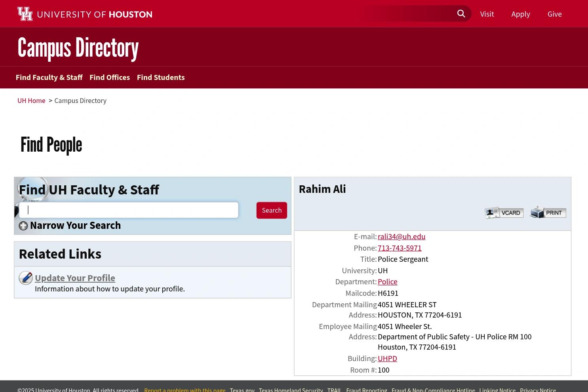Viewport: 588px width, 392px height.
Task: Click the interlocking UH logo icon
Action: (25, 14)
